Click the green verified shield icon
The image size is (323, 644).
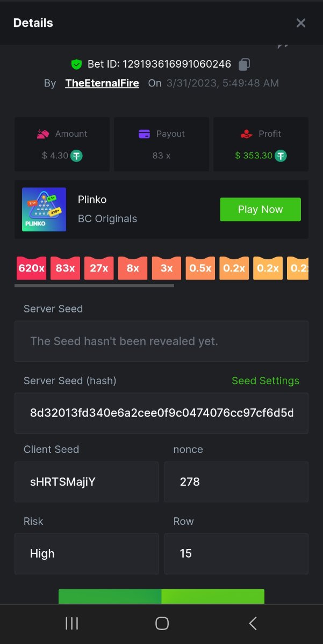click(76, 64)
